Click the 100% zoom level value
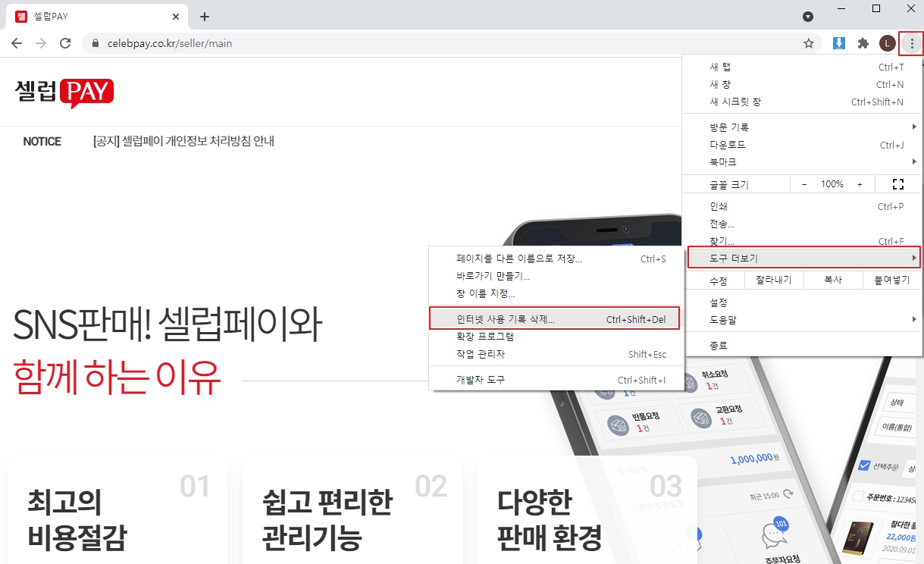Screen dimensions: 924x564 pos(832,184)
